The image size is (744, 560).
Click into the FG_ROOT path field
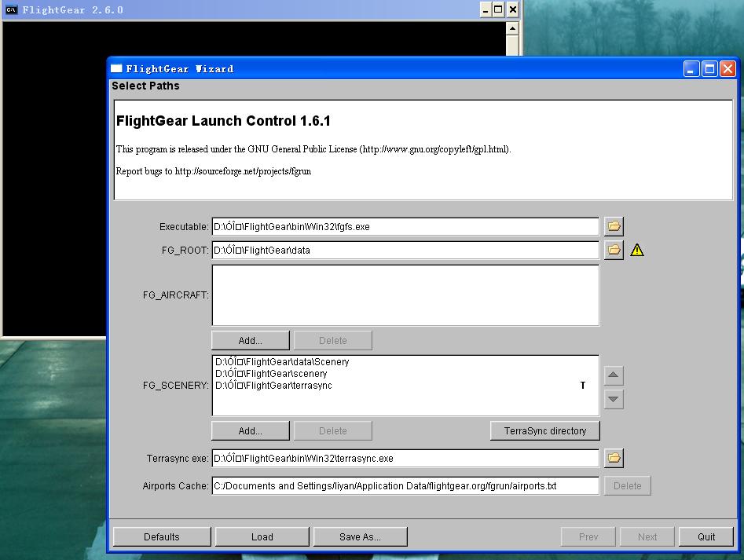tap(405, 250)
